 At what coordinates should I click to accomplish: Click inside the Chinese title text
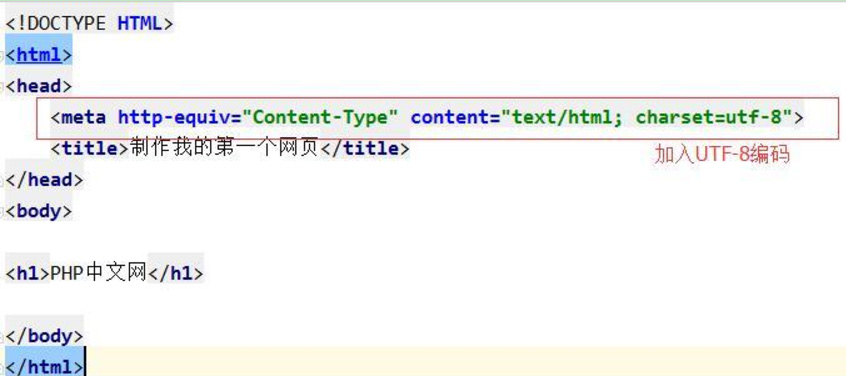(224, 148)
